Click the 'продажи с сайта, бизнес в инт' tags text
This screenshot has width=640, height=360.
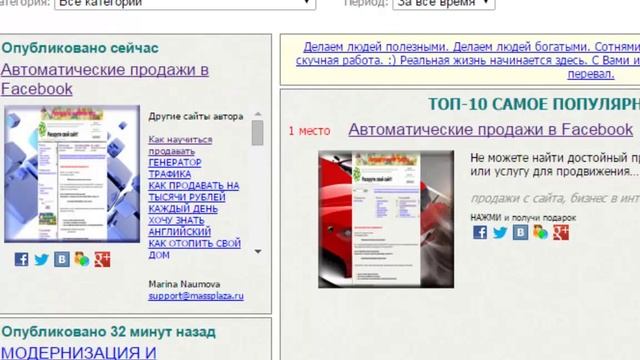[x=555, y=198]
